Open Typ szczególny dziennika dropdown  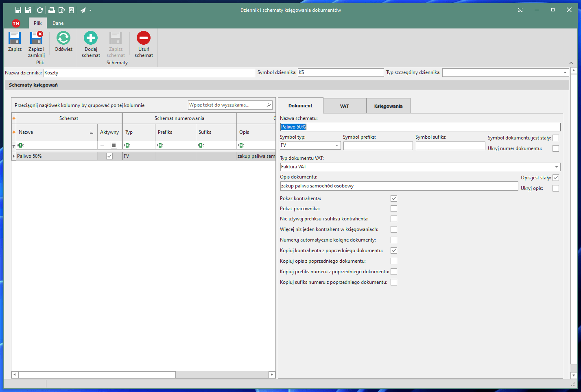565,73
